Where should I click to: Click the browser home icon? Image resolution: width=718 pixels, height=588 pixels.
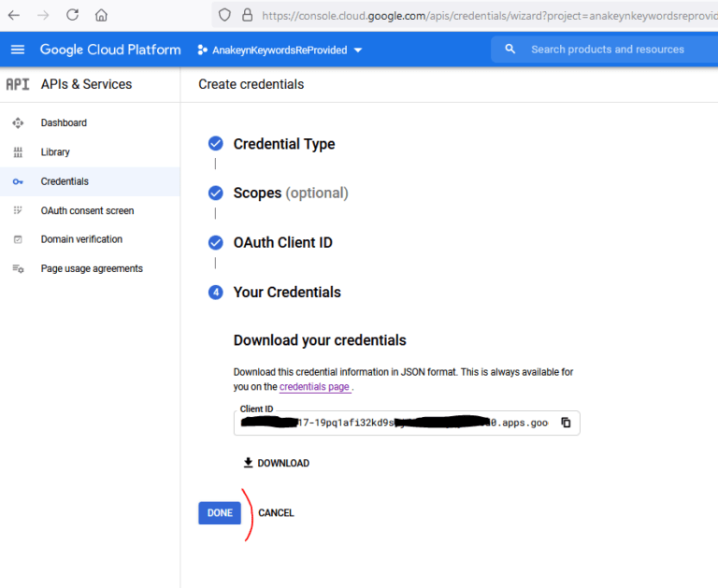point(101,15)
